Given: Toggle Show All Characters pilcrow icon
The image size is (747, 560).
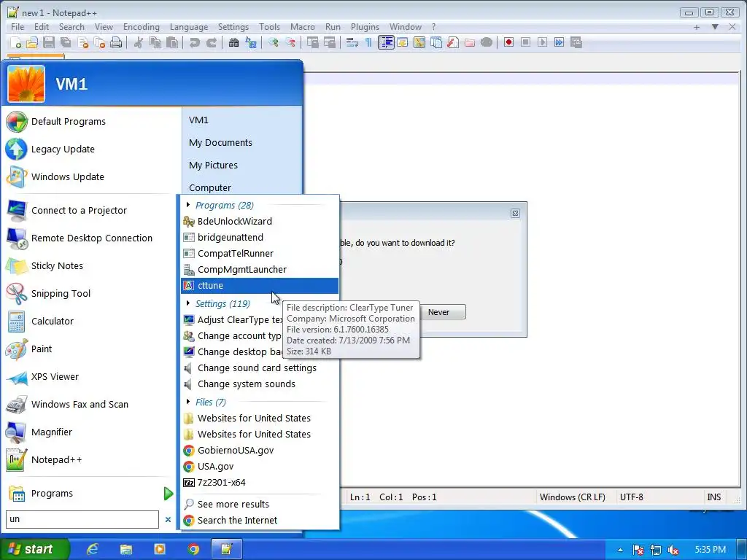Looking at the screenshot, I should (368, 43).
